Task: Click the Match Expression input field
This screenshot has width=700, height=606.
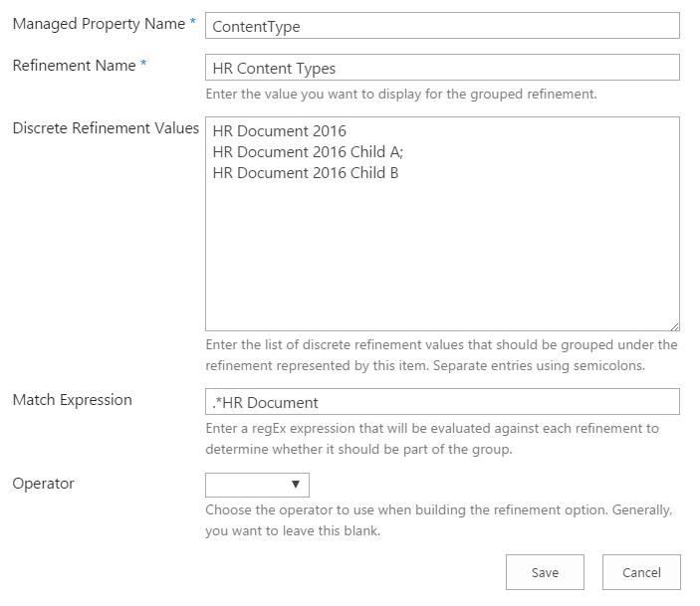Action: [442, 401]
